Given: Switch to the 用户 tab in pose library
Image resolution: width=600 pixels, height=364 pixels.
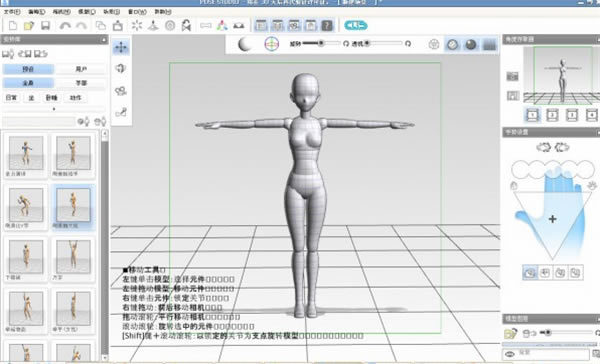Looking at the screenshot, I should [x=81, y=69].
